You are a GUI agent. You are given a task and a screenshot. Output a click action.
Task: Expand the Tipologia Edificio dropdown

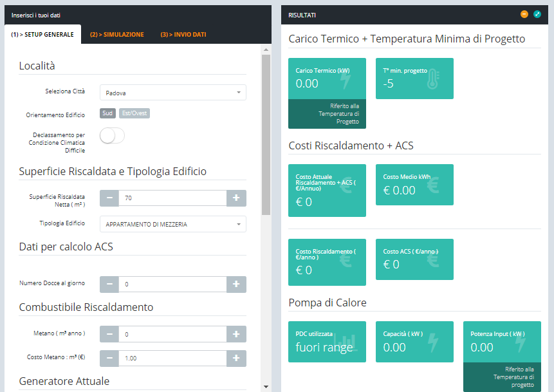(172, 224)
